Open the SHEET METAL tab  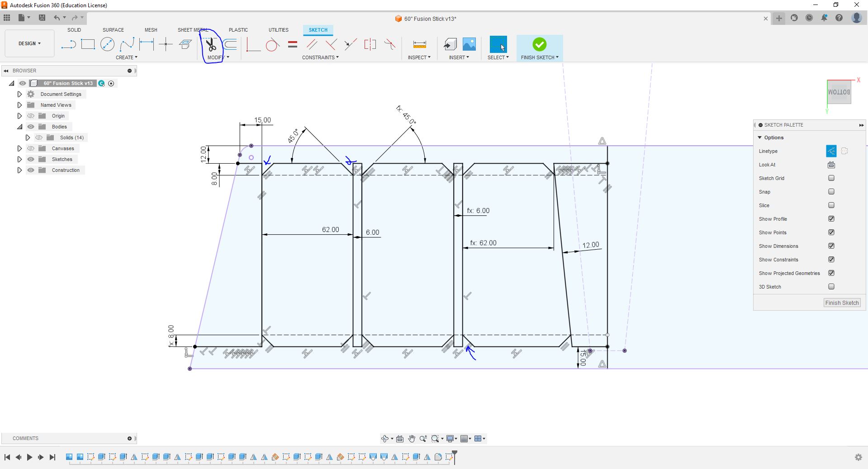(193, 30)
